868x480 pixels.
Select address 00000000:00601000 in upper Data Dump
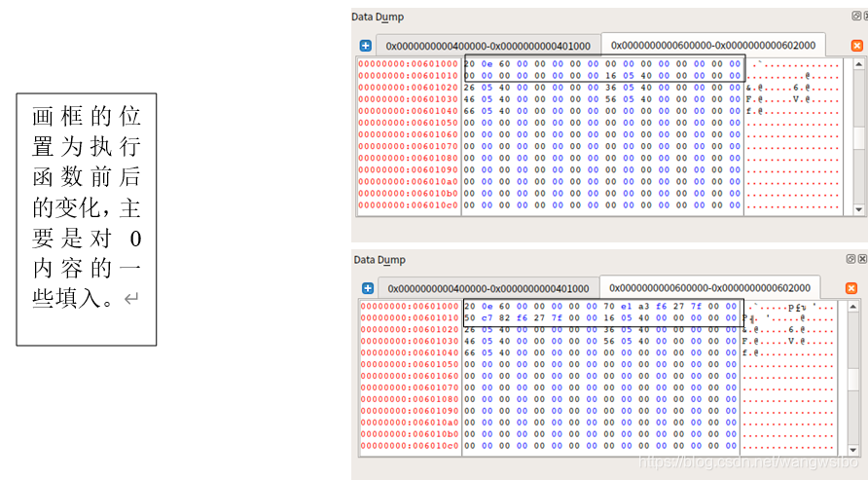coord(408,64)
